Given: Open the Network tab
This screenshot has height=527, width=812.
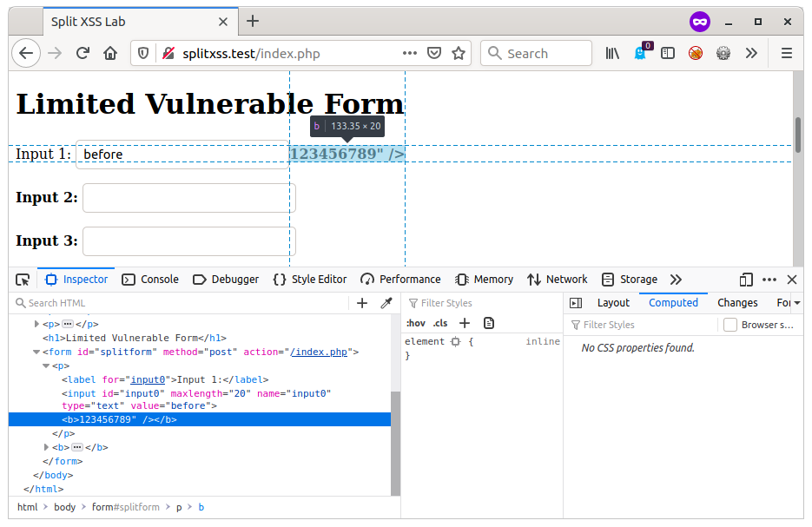Looking at the screenshot, I should click(x=558, y=280).
